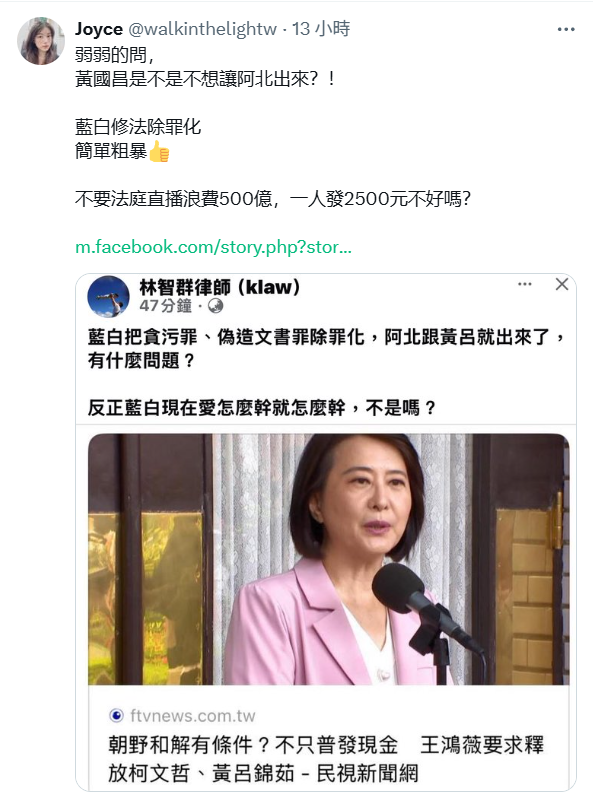
Task: Click the ftvnews.com.tw source domain
Action: click(192, 716)
